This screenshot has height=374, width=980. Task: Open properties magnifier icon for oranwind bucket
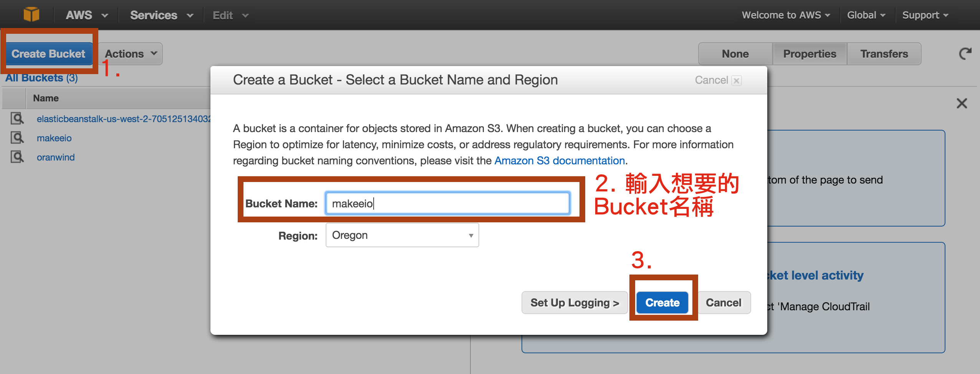click(x=17, y=157)
